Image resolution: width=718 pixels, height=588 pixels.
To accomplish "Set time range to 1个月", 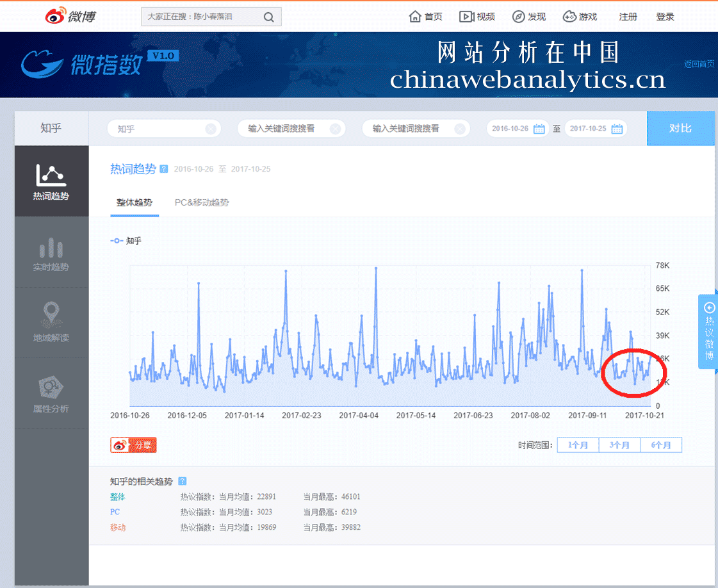I will (578, 445).
